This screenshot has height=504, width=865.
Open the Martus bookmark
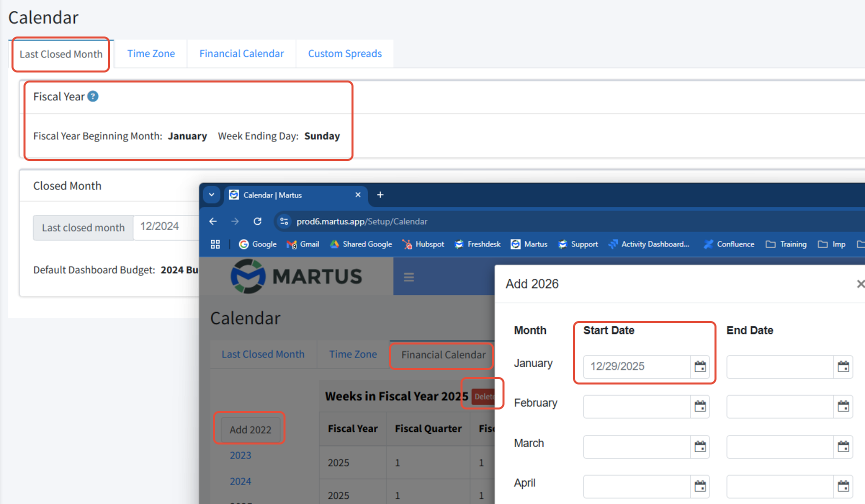(529, 244)
